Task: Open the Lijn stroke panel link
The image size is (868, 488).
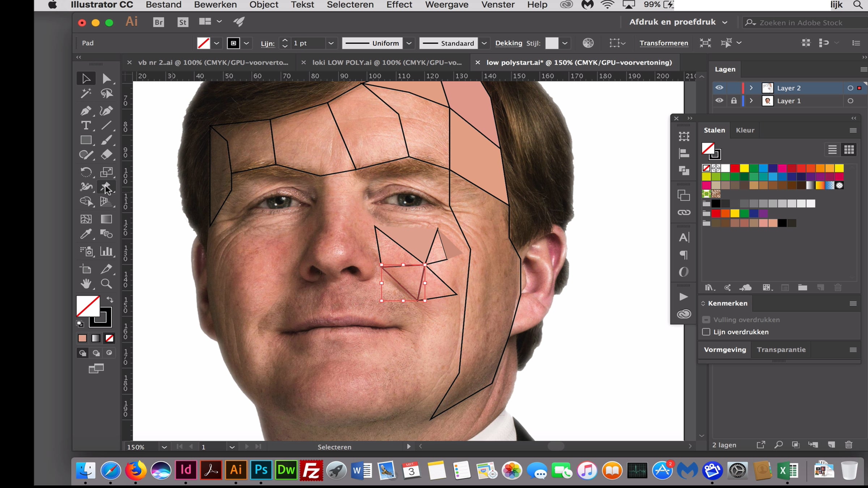Action: point(268,44)
